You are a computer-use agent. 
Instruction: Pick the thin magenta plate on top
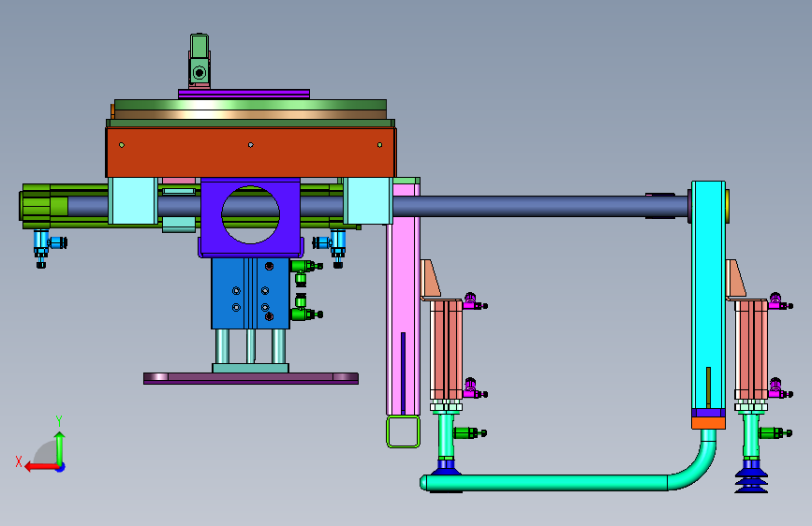coord(244,94)
